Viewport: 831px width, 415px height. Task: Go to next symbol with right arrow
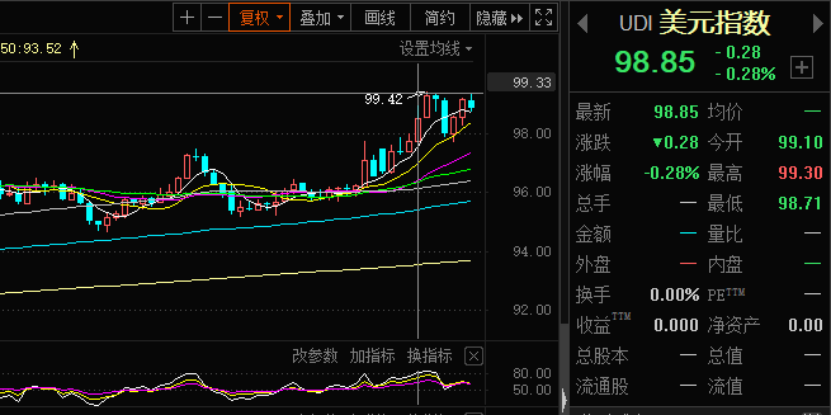818,24
